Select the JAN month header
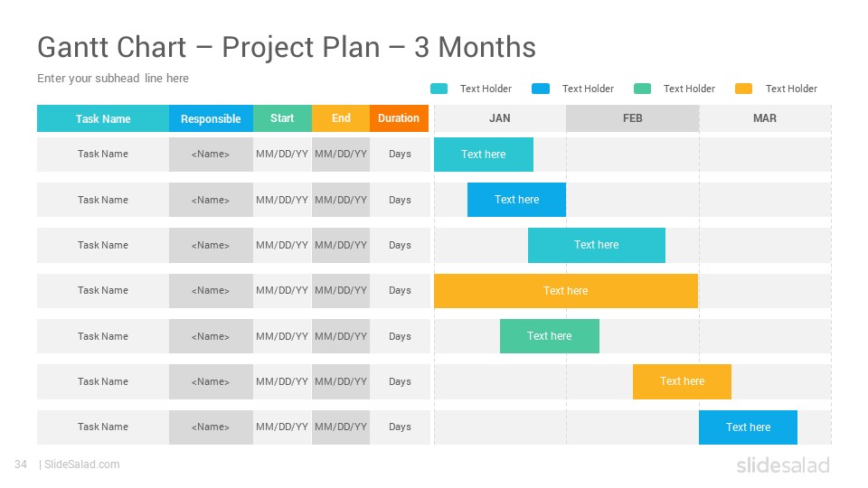The width and height of the screenshot is (868, 488). click(500, 118)
